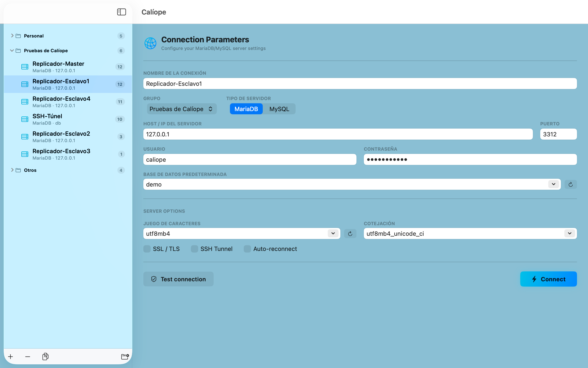Click the Replicador-Master count badge 12
588x368 pixels.
click(x=120, y=67)
